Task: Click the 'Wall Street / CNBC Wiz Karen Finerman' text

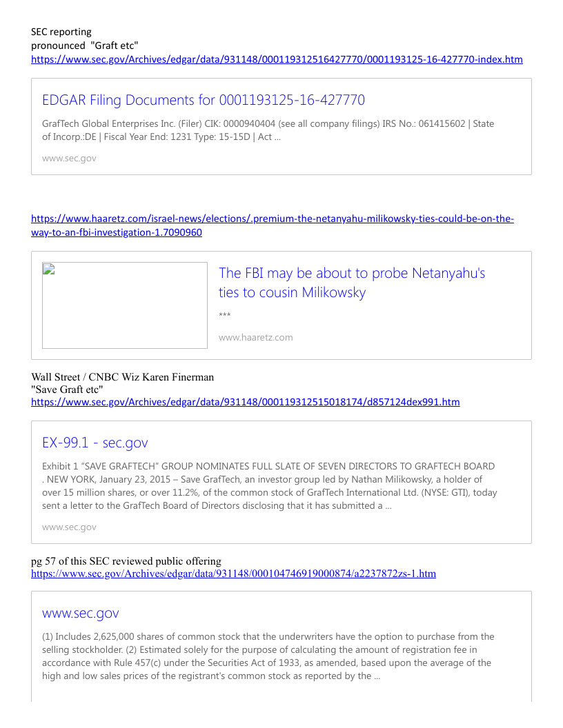Action: [123, 377]
